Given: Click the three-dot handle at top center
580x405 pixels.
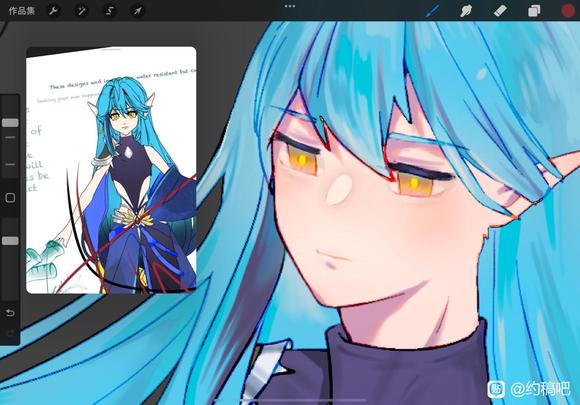Looking at the screenshot, I should (x=290, y=6).
